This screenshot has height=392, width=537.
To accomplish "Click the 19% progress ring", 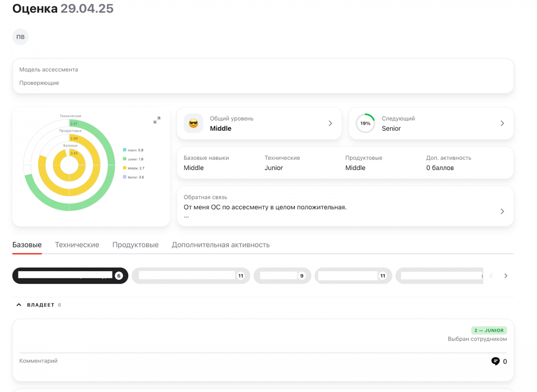I will pyautogui.click(x=366, y=123).
